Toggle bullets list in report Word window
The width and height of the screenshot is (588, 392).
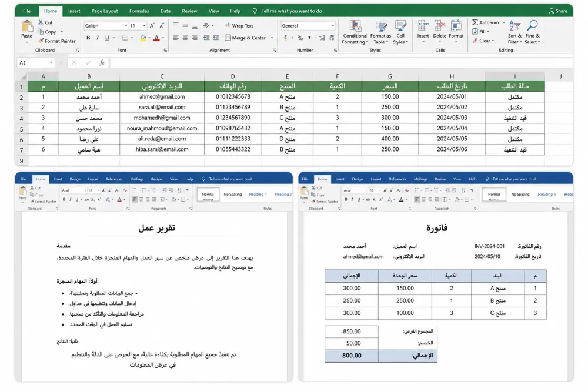coord(135,190)
